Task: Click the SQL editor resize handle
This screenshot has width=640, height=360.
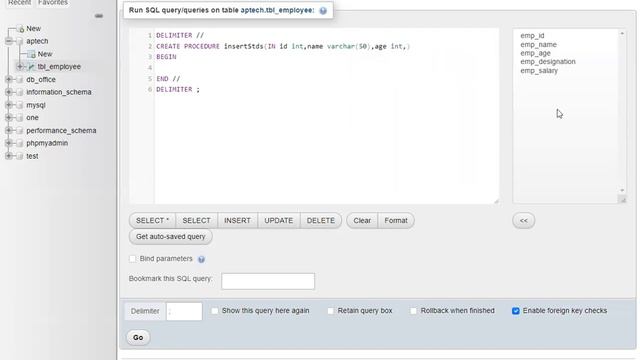Action: 496,201
